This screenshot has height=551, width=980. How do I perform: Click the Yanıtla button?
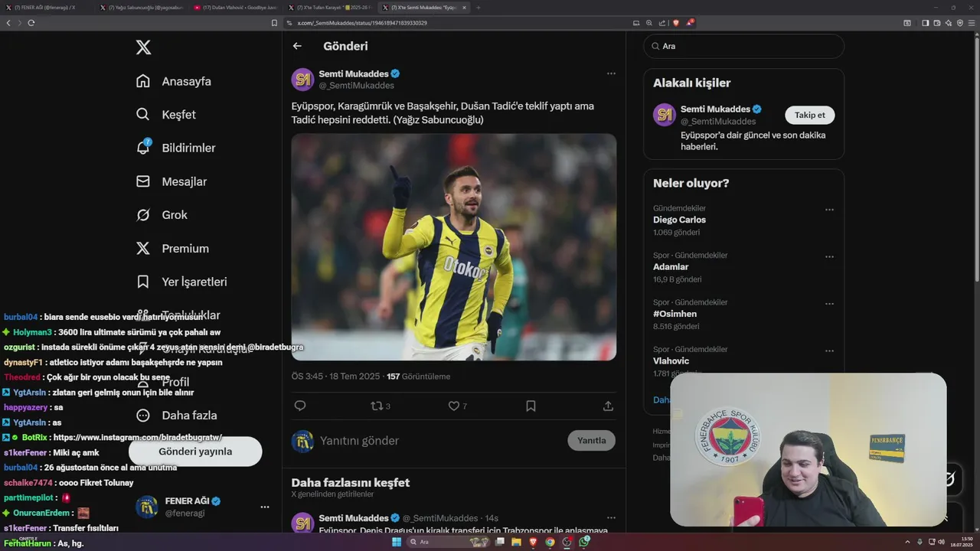coord(591,441)
